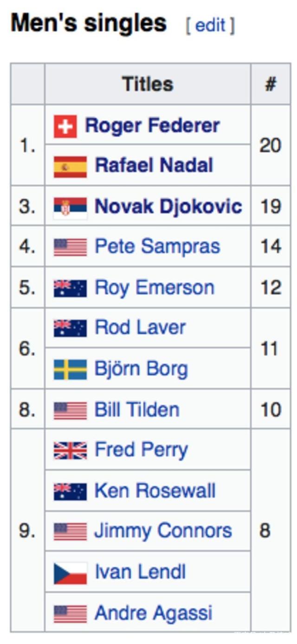Open the edit link for Men's singles
Screen dimensions: 297x644
[x=210, y=25]
